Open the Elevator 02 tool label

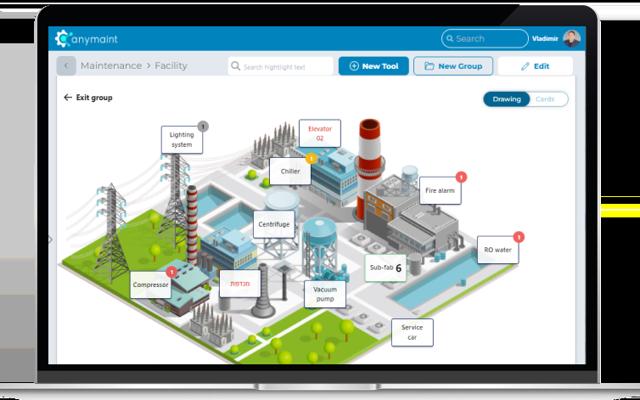[320, 133]
